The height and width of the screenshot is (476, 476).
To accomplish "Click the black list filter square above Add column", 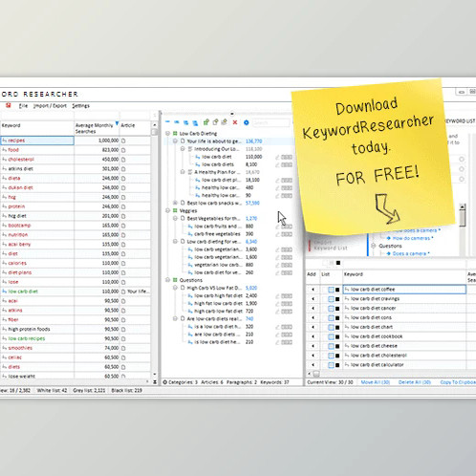I will pos(338,263).
